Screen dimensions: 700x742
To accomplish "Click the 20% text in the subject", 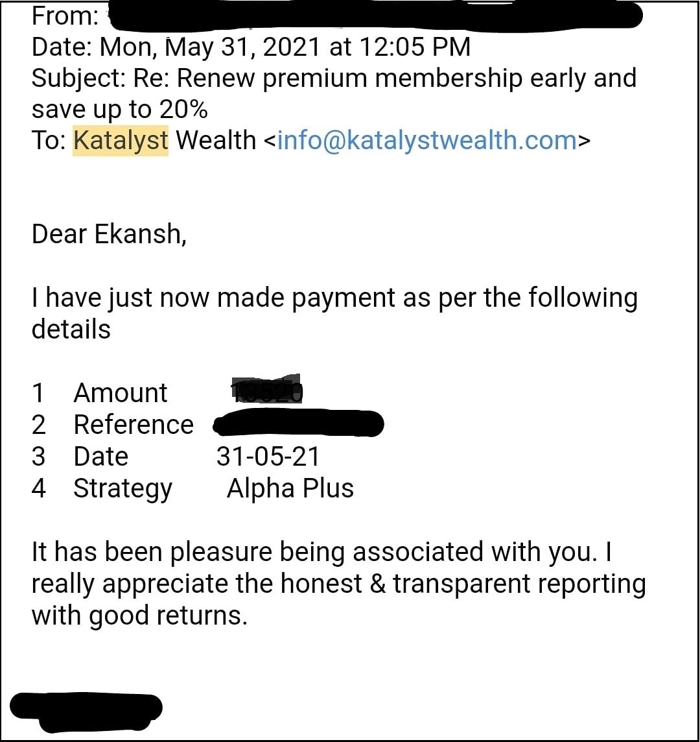I will pos(182,110).
